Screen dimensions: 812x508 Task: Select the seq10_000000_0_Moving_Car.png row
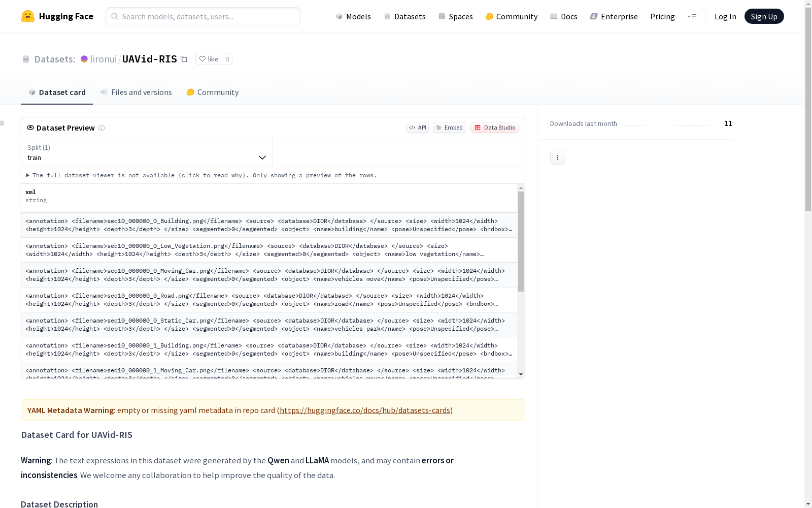(x=269, y=275)
